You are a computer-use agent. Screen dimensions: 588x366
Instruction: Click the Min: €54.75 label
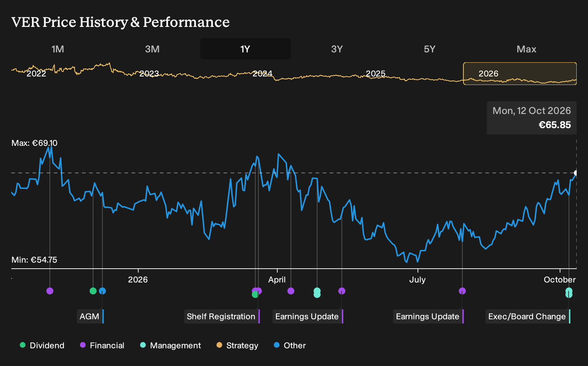click(34, 260)
